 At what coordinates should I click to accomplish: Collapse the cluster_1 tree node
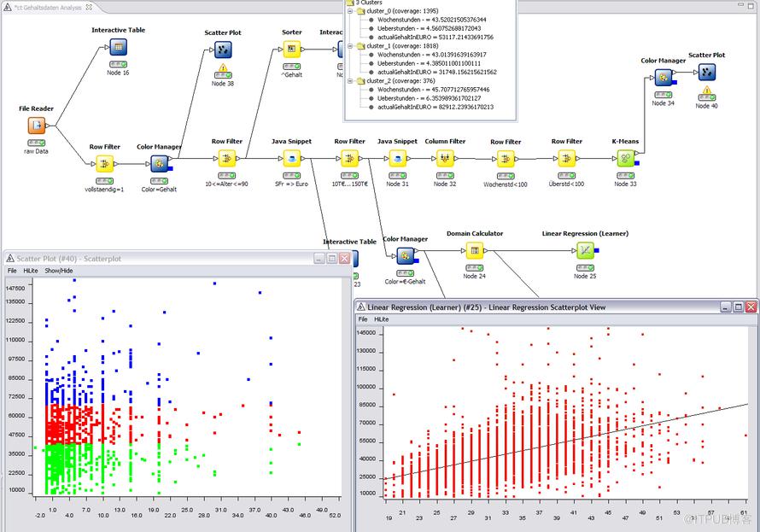(350, 46)
